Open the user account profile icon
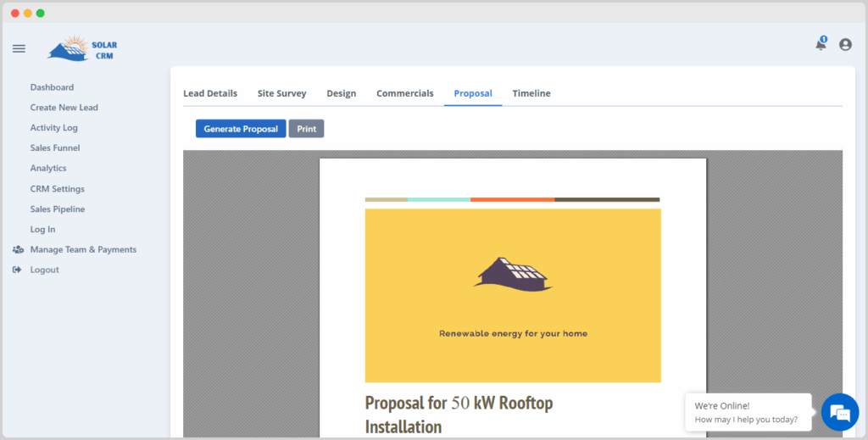This screenshot has width=868, height=440. [x=845, y=44]
